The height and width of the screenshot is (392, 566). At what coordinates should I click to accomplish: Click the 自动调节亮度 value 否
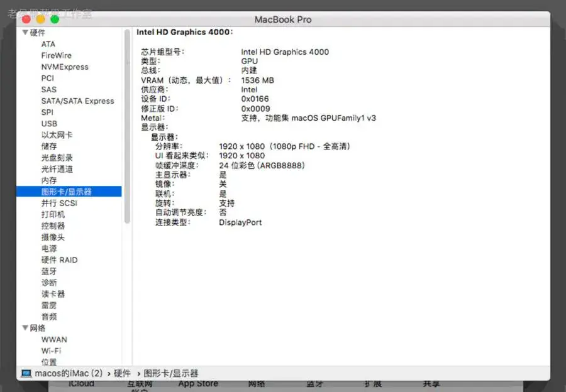(x=223, y=212)
